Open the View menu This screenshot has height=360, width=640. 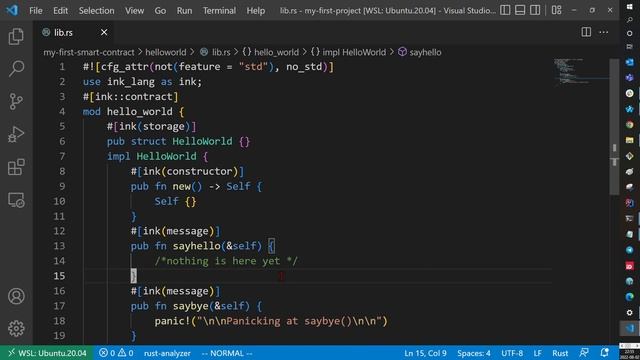click(134, 11)
